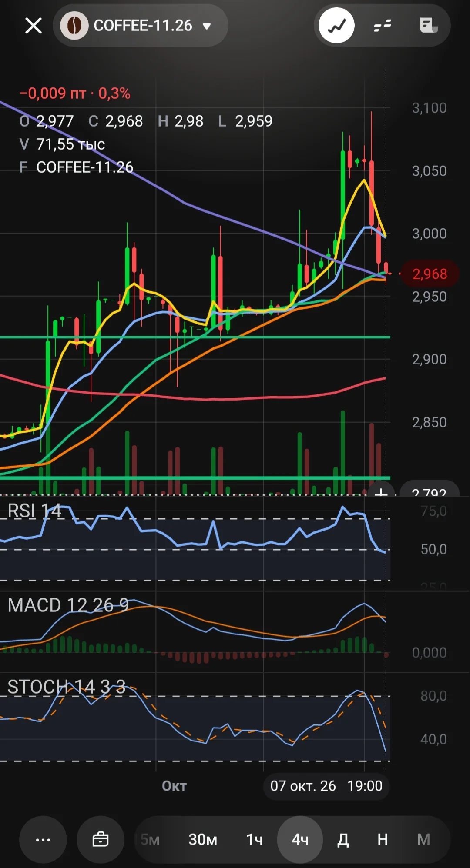Tap the high price value 2,98
470x868 pixels.
pos(189,121)
